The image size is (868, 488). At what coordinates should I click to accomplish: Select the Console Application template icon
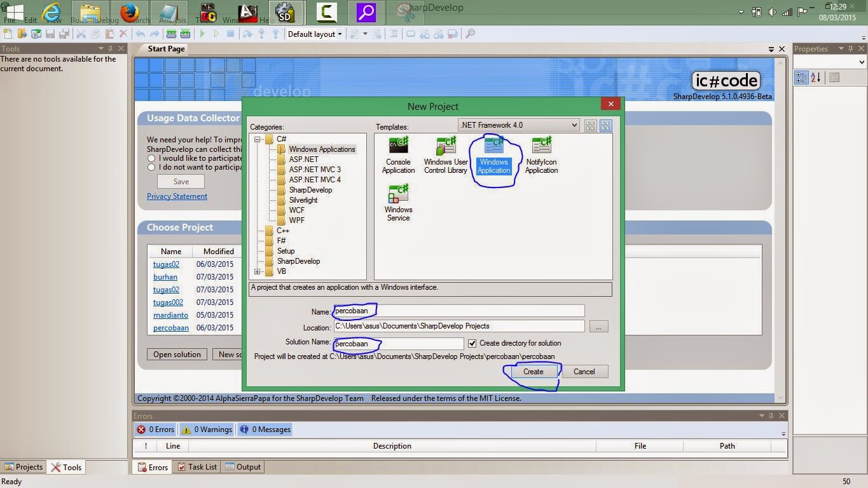399,155
